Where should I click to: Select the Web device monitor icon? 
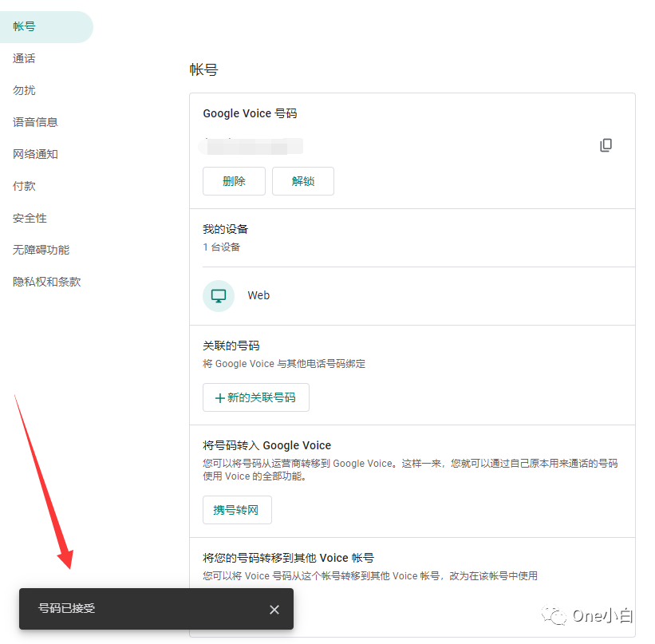219,296
